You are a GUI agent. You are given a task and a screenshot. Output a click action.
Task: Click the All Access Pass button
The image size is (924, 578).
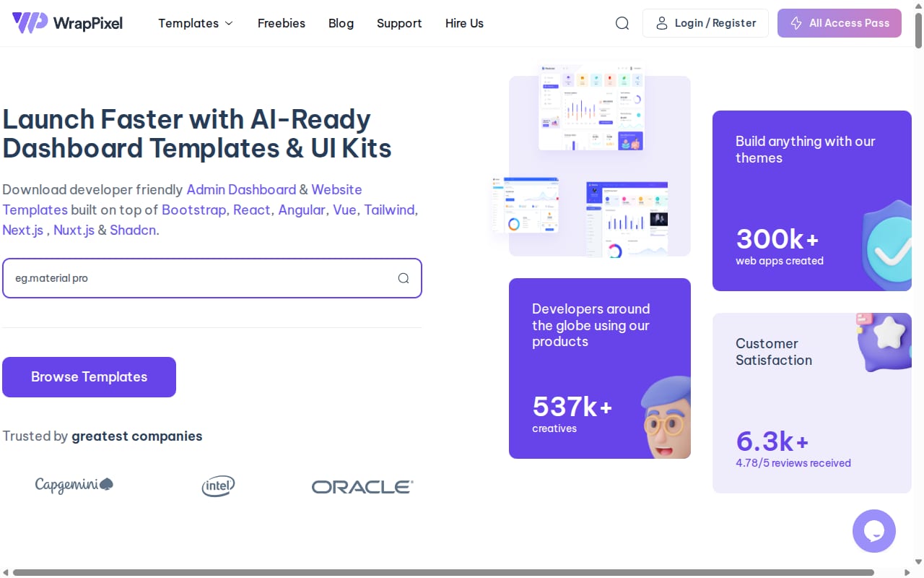click(840, 23)
